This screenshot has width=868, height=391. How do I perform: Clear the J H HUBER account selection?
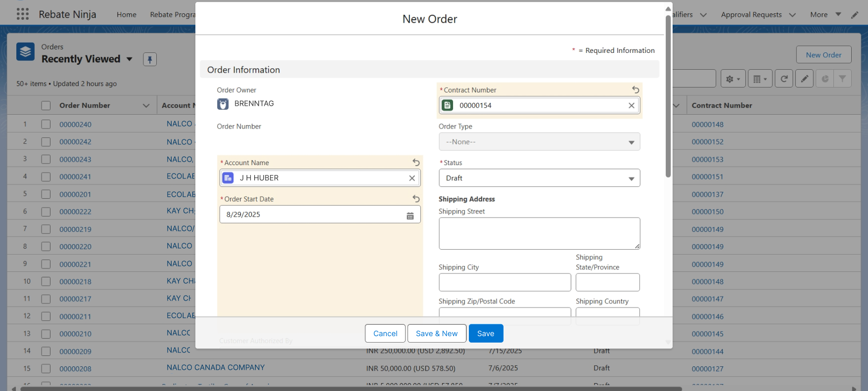click(411, 178)
